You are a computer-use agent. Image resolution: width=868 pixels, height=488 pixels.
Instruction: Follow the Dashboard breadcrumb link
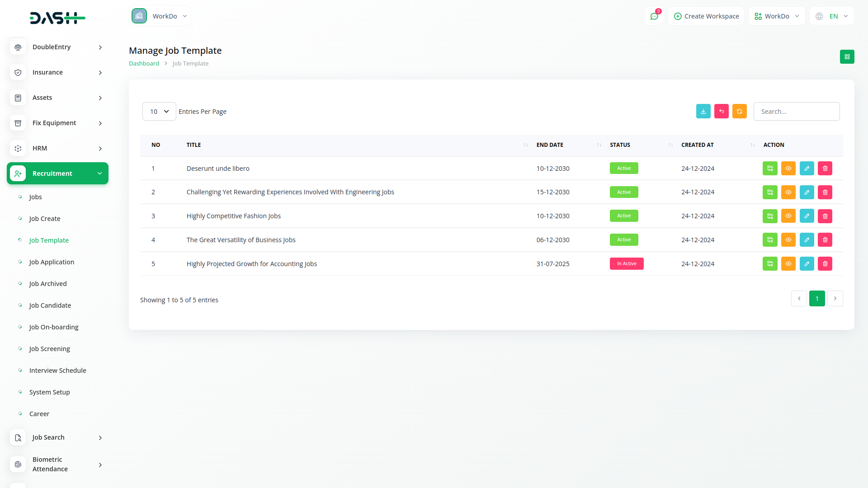144,64
